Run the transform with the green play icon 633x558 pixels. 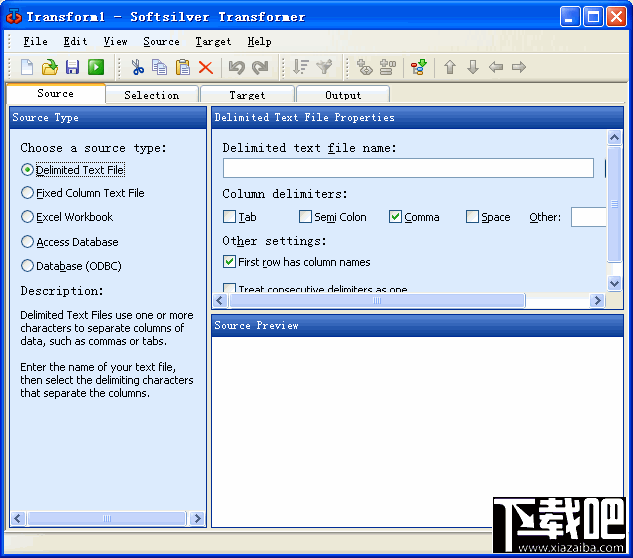pos(96,67)
